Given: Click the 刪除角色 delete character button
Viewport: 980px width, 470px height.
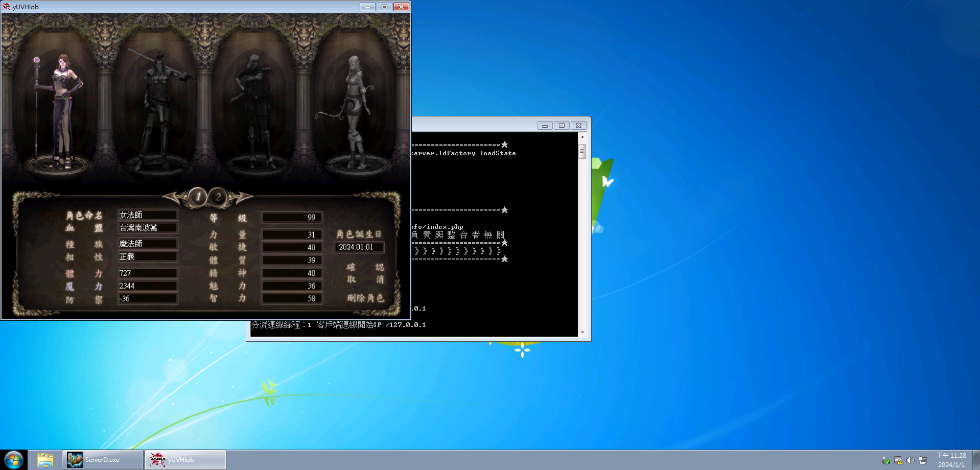Looking at the screenshot, I should point(365,298).
